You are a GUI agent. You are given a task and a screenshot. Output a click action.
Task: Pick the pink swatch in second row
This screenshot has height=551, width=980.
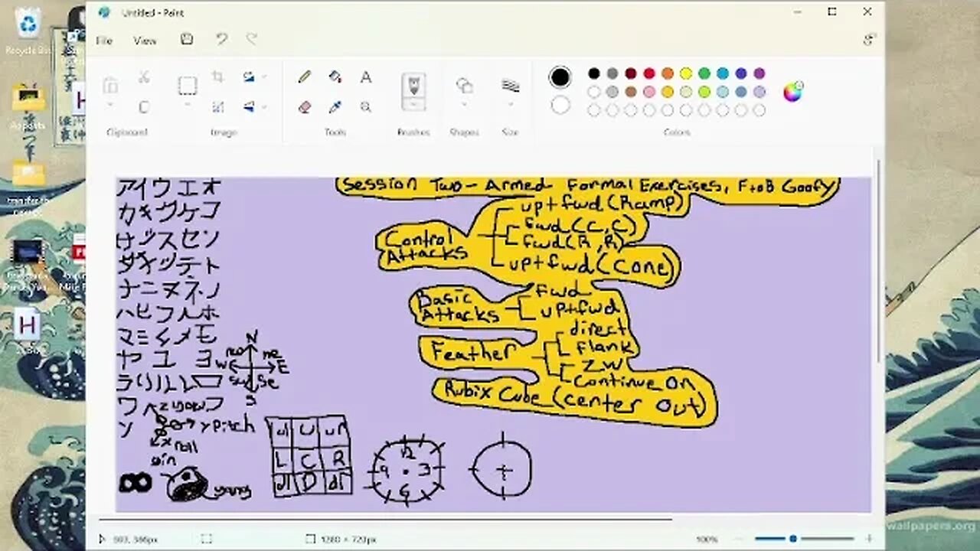[649, 92]
